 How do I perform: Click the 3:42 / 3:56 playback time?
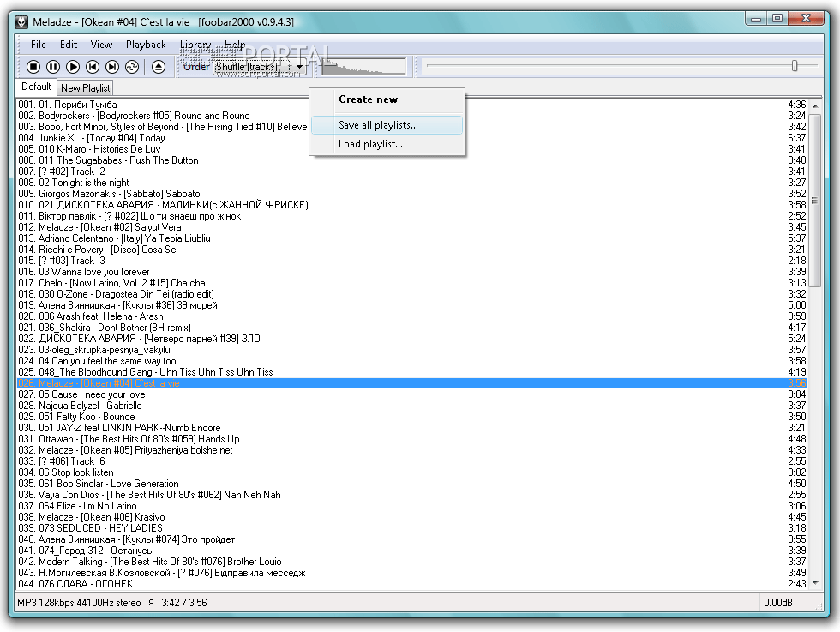(x=183, y=603)
